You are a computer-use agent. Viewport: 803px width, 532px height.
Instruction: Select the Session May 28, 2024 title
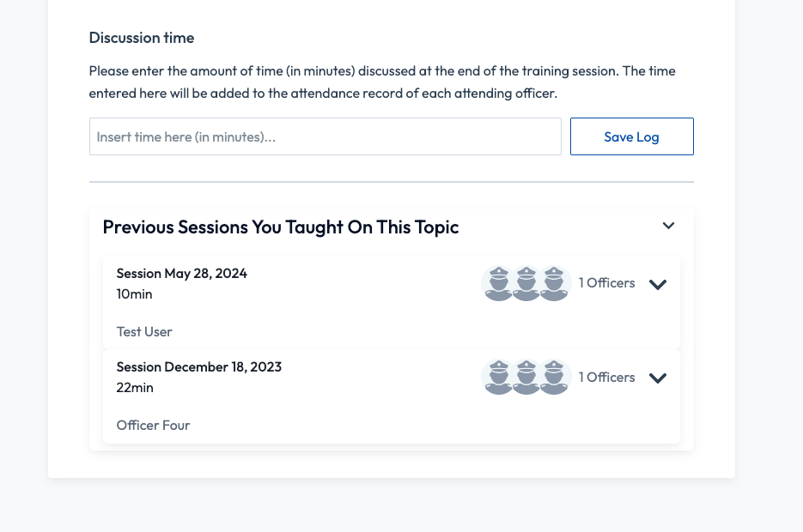(x=181, y=274)
